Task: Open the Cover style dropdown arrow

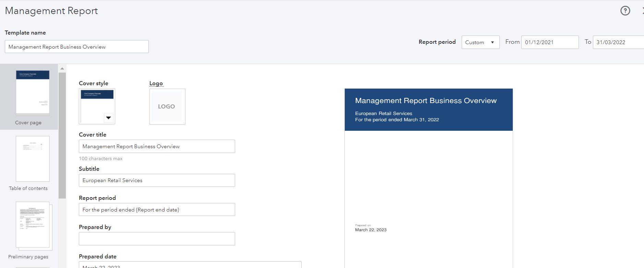Action: 108,118
